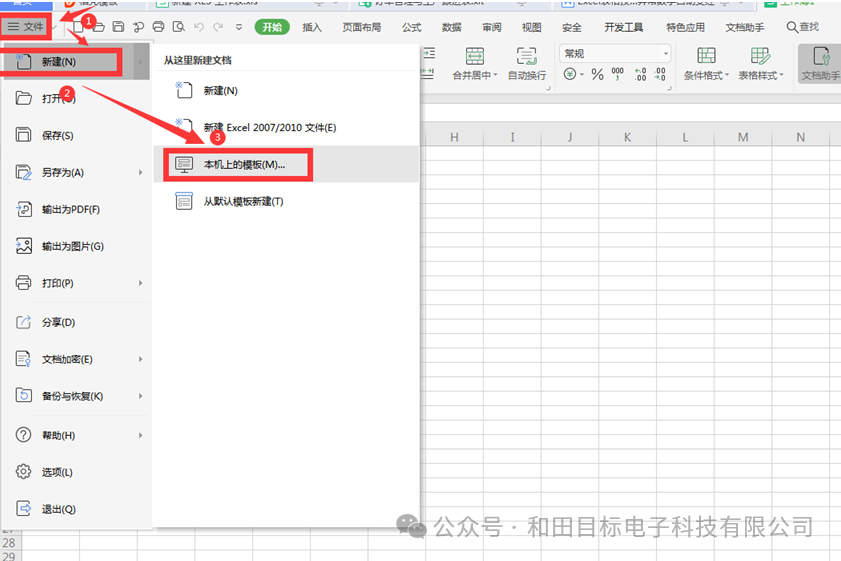Select column K header
This screenshot has height=561, width=841.
pos(627,138)
